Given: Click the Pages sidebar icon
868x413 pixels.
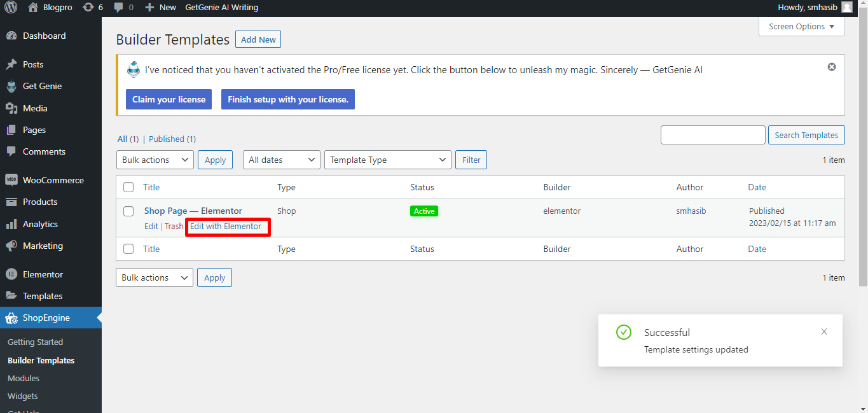Looking at the screenshot, I should (x=11, y=130).
